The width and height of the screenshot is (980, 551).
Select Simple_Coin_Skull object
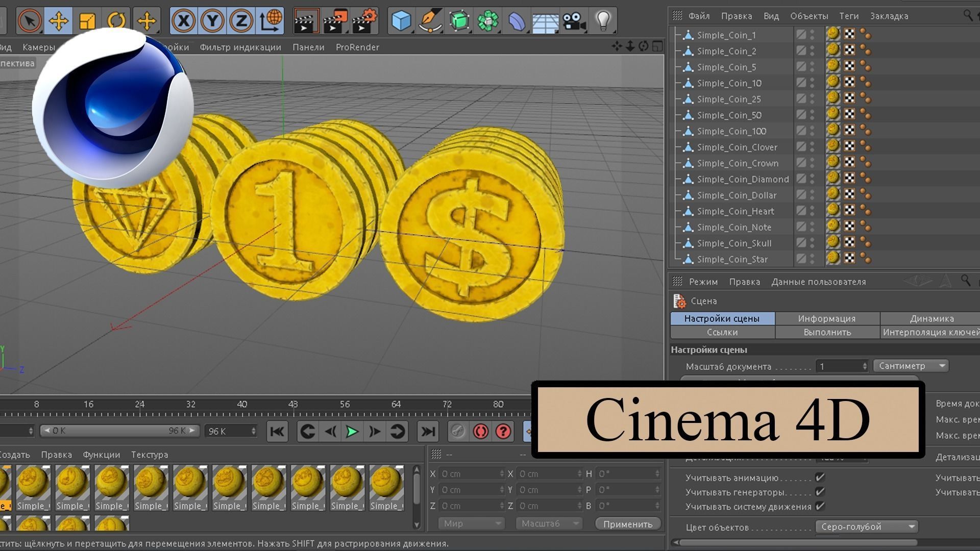point(734,243)
